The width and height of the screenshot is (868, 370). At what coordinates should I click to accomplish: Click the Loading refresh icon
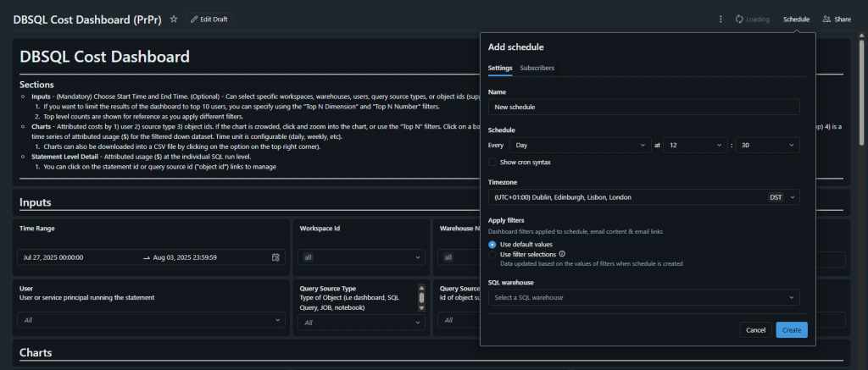coord(739,19)
